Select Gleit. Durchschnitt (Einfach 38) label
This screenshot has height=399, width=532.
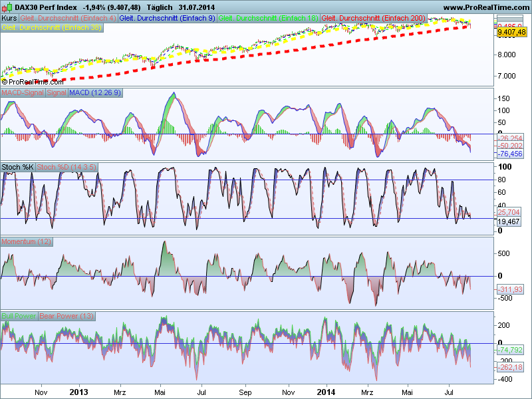coord(52,27)
